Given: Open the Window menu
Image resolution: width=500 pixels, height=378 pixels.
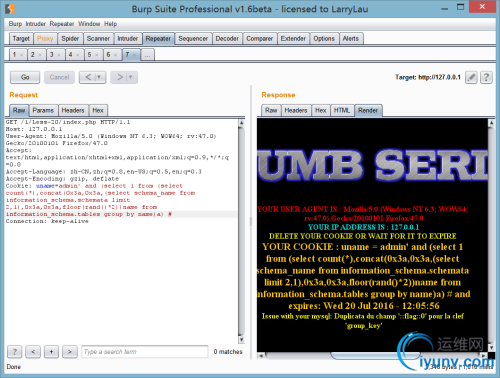Looking at the screenshot, I should [89, 24].
